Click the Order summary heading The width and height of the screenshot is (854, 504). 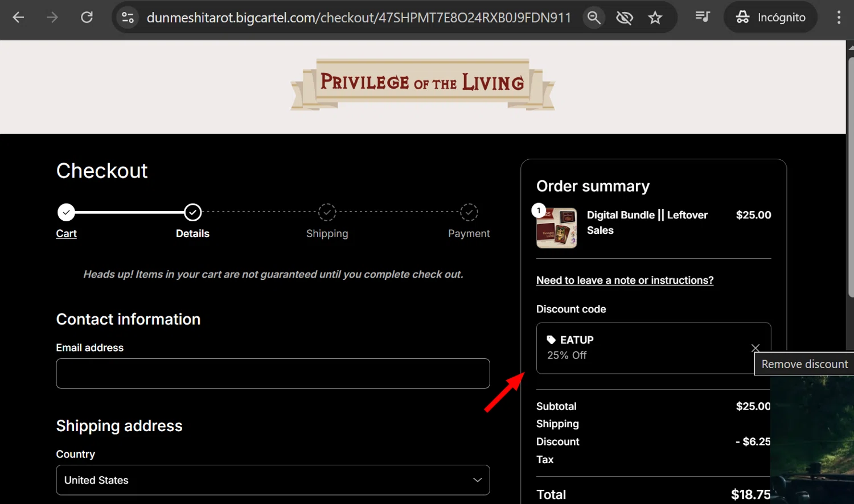593,186
